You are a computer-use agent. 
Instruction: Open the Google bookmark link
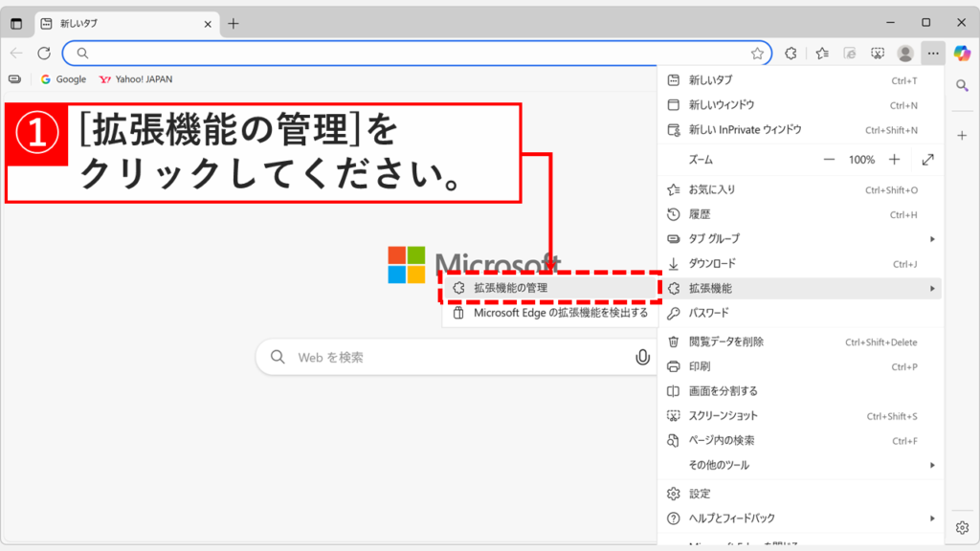pos(63,78)
